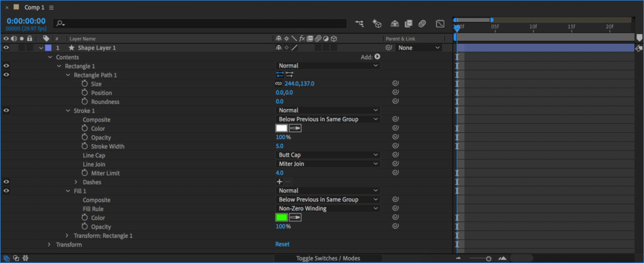
Task: Toggle Size stopwatch for keyframing
Action: coord(85,84)
